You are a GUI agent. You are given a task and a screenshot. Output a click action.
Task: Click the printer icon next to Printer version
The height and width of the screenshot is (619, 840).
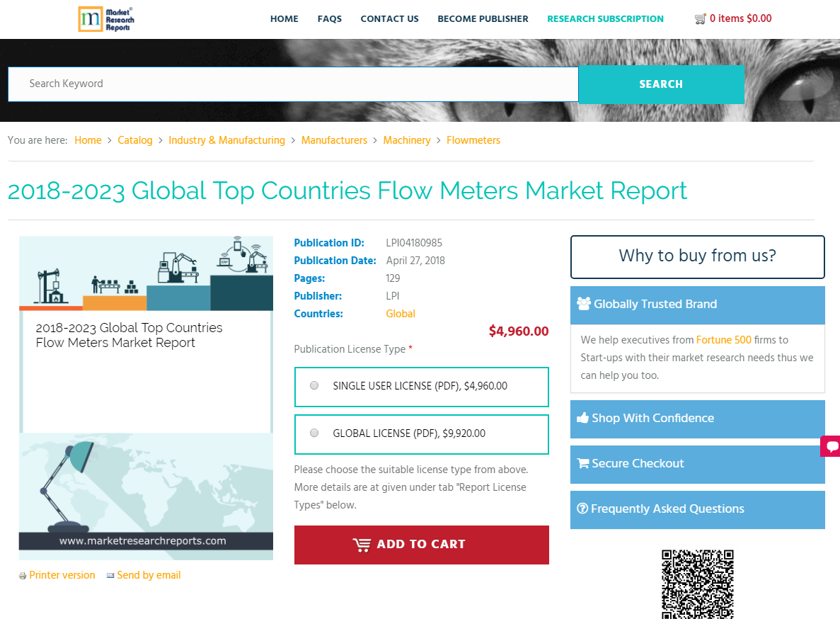(22, 575)
